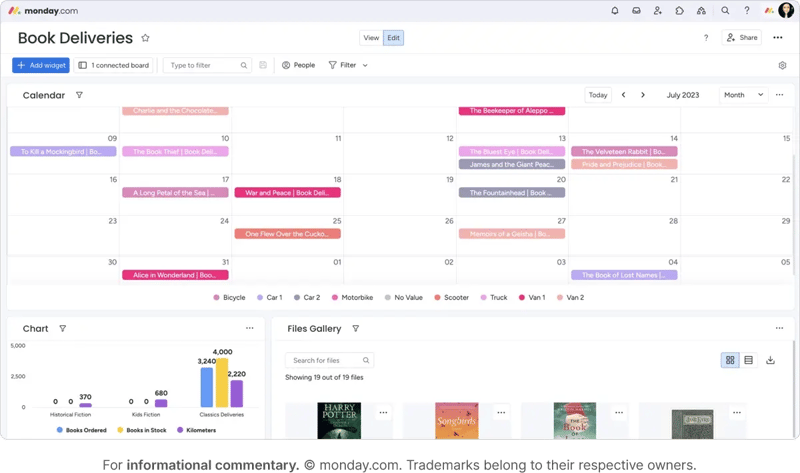Open Harry Potter cover thumbnail
Screen dimensions: 800x473
point(339,420)
